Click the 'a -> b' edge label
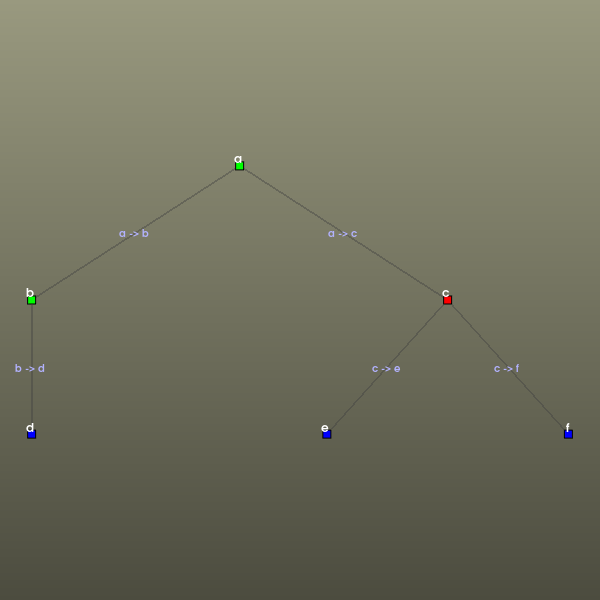Viewport: 600px width, 600px height. [134, 234]
